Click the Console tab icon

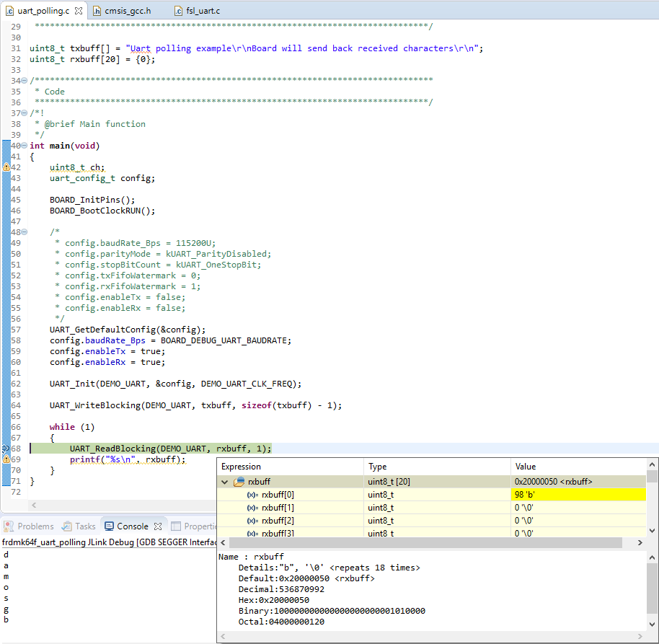click(x=109, y=526)
